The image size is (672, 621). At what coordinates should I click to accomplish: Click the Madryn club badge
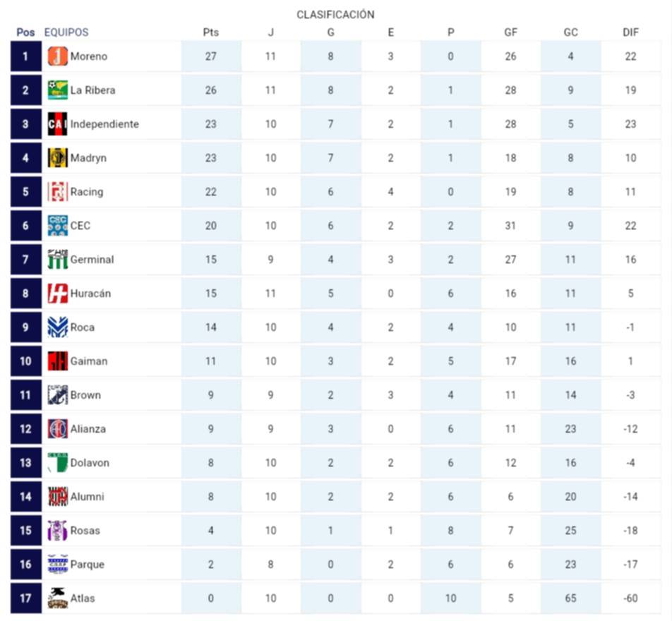click(57, 158)
